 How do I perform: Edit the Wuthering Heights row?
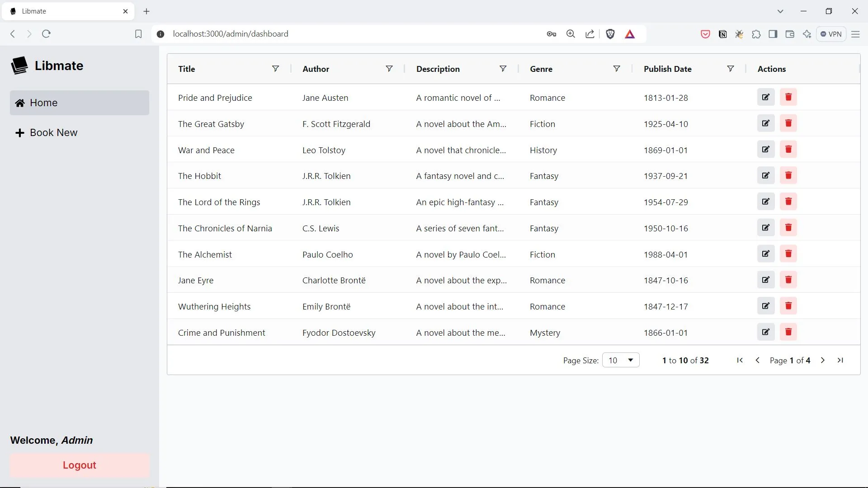point(766,306)
